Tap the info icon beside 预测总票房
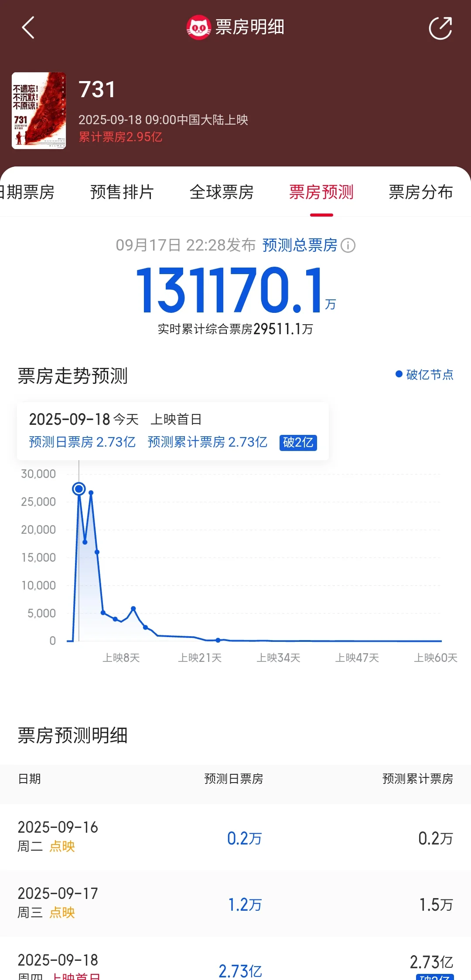Viewport: 471px width, 980px height. click(348, 245)
